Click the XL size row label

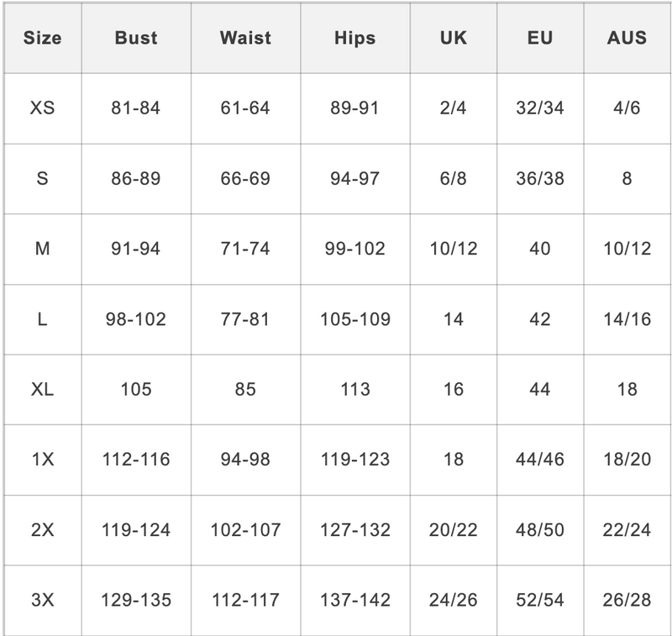click(42, 389)
